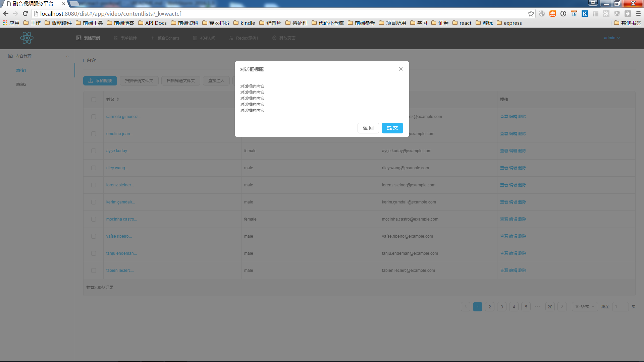Viewport: 644px width, 362px height.
Task: Click the browser back arrow
Action: click(6, 14)
